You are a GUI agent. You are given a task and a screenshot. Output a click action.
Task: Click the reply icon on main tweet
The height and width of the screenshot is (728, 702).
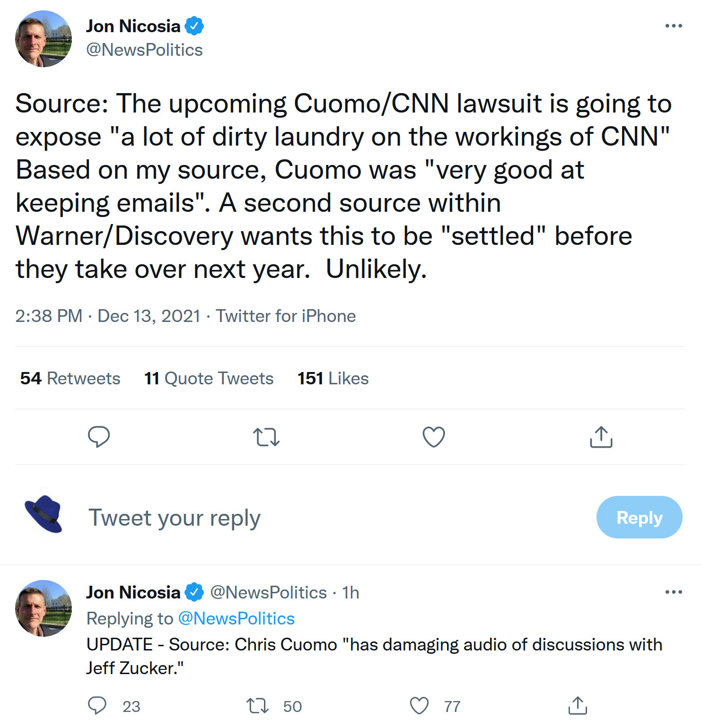(x=98, y=437)
